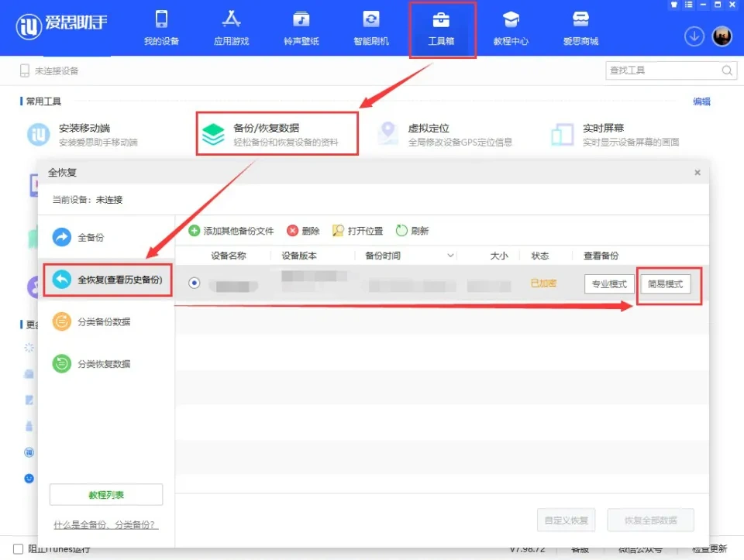The width and height of the screenshot is (744, 560).
Task: Tick the 阻止iTunes运行 checkbox
Action: pos(18,548)
